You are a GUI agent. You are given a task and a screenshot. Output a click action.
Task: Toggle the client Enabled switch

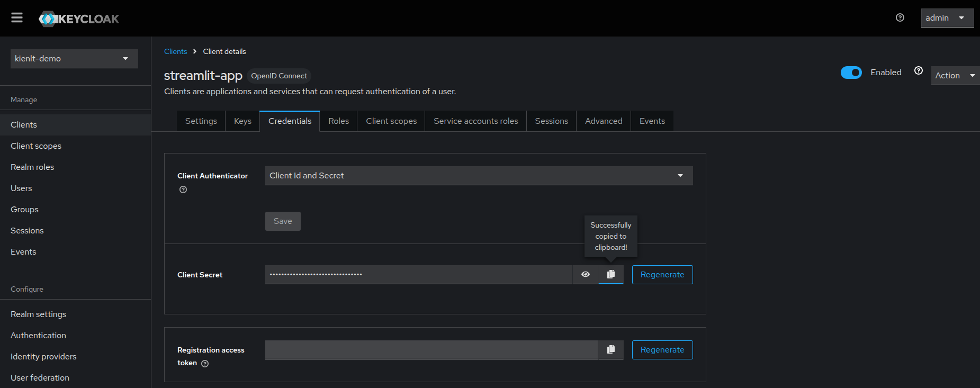(x=851, y=73)
